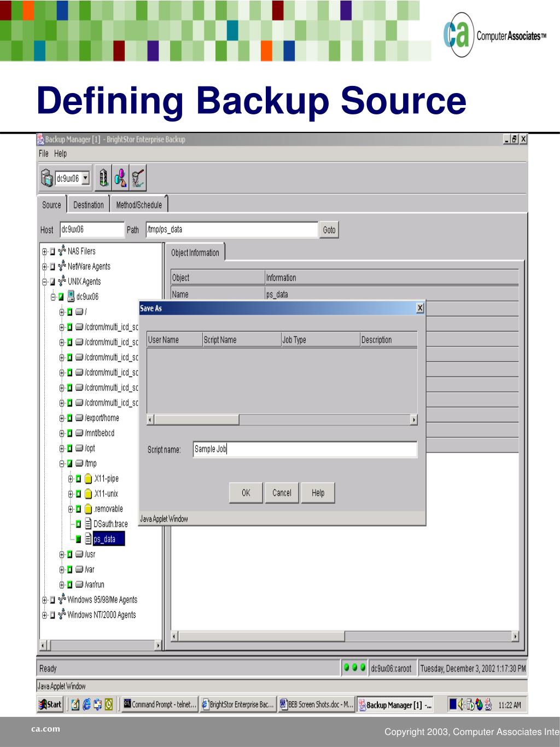Click the yellow folder icon of .removable
Viewport: 560px width, 747px height.
[x=88, y=509]
